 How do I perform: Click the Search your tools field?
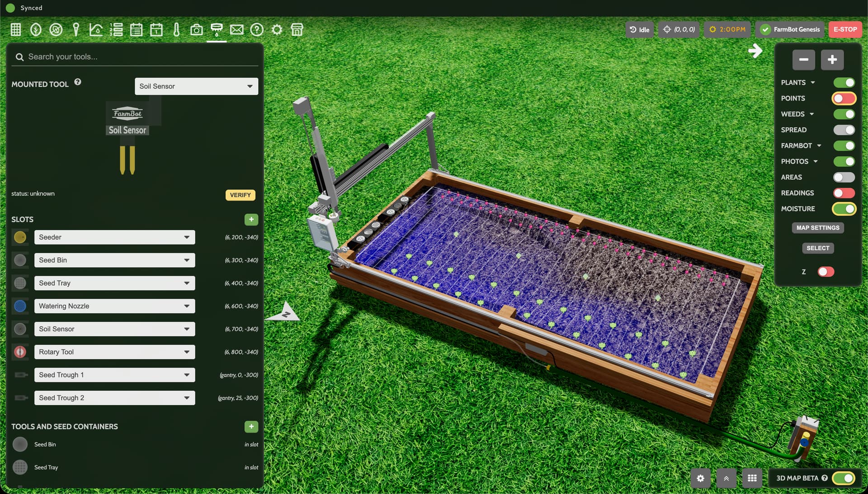136,57
